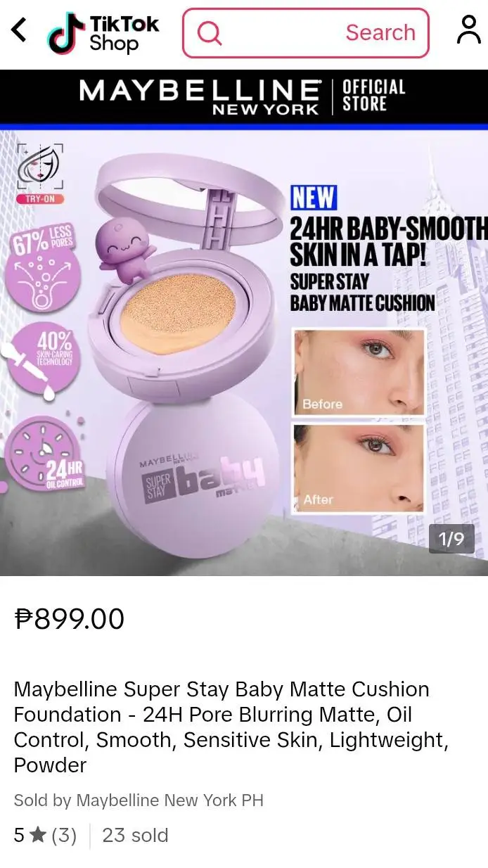
Task: Tap the 1/9 image counter
Action: pos(451,539)
